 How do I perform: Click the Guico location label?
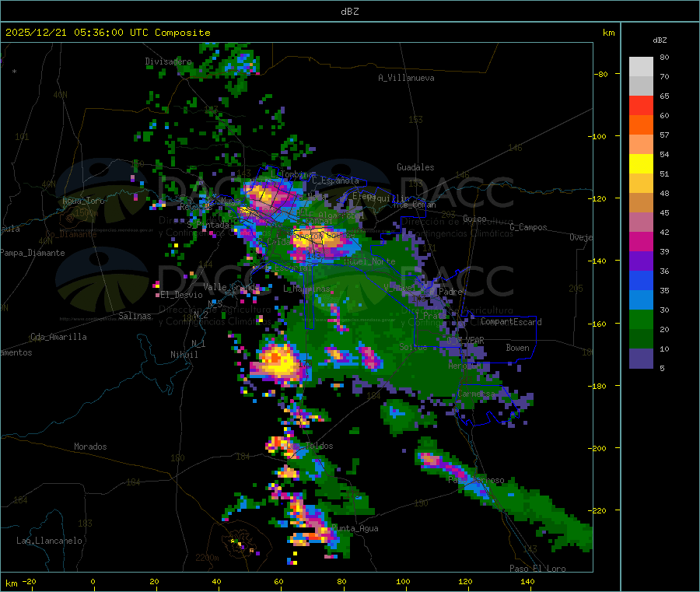click(474, 219)
